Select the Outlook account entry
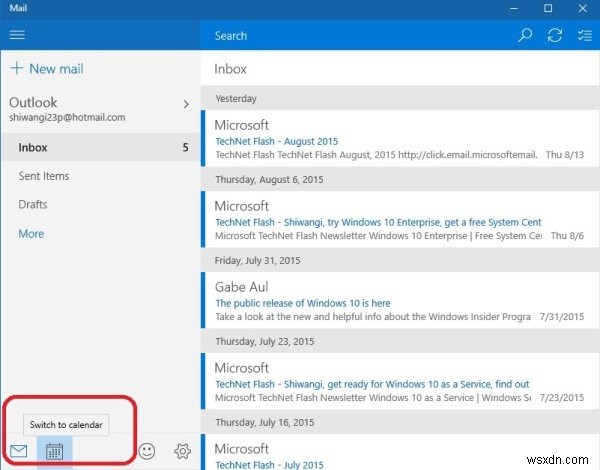The width and height of the screenshot is (600, 470). [x=100, y=109]
